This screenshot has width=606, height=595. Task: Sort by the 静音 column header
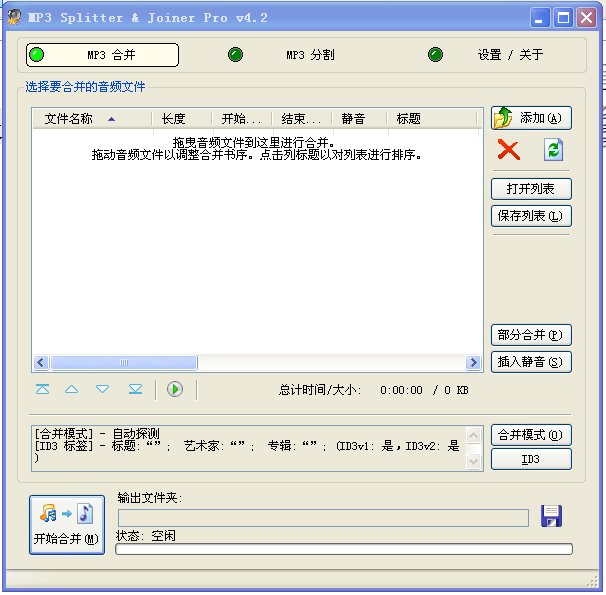359,119
